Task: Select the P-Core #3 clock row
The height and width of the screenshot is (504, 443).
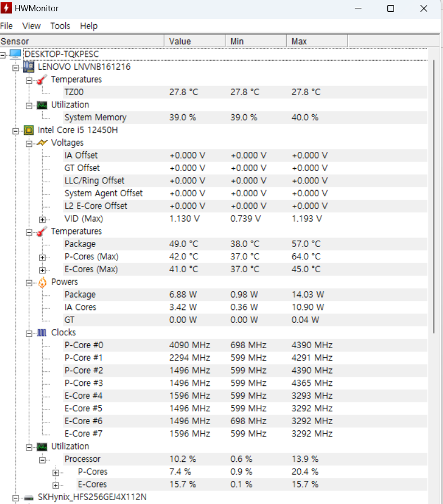Action: (246, 383)
